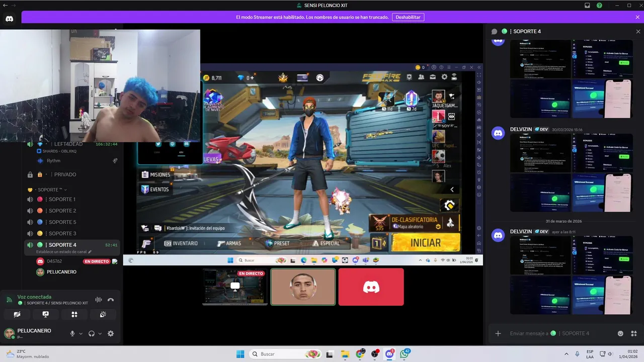
Task: Show hidden system tray icons arrow
Action: click(x=567, y=354)
